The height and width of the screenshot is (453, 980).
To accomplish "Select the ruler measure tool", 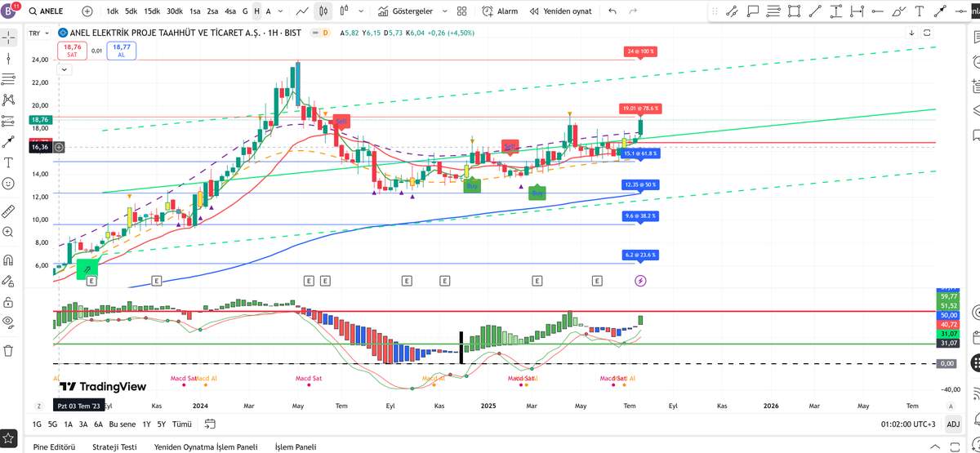I will coord(9,211).
